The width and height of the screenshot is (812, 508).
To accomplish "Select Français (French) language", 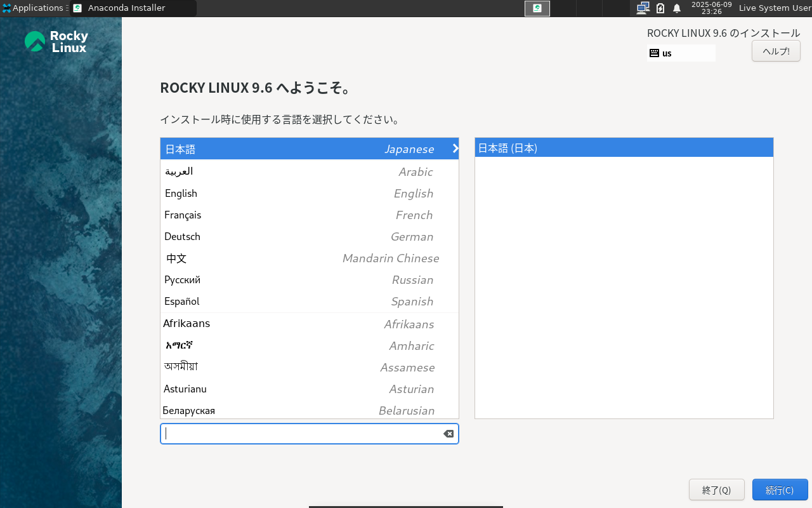I will coord(310,215).
